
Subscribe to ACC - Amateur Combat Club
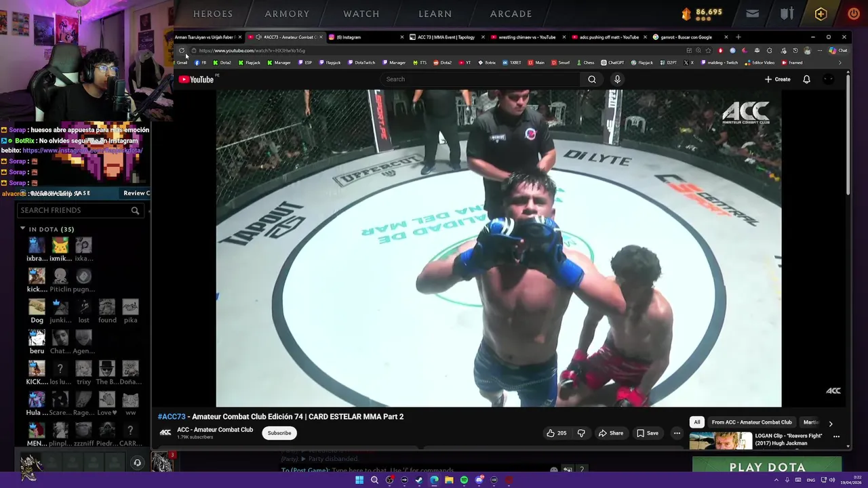click(279, 433)
